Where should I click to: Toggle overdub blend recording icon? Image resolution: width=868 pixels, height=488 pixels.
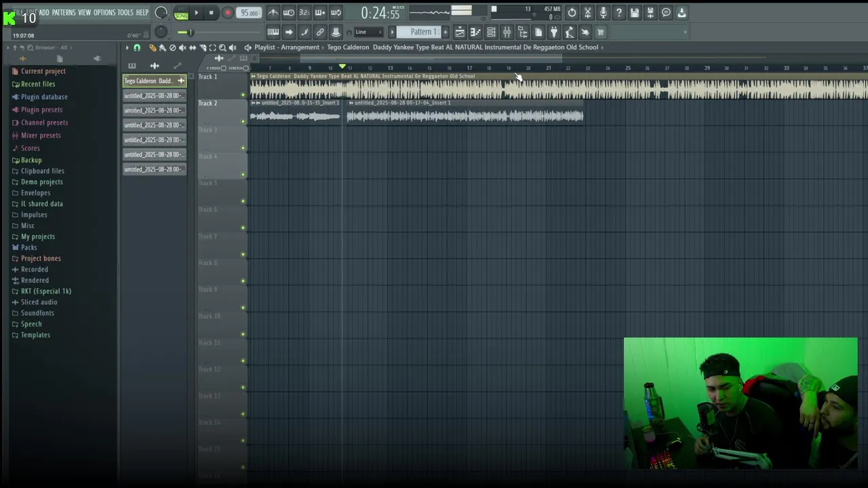[319, 12]
